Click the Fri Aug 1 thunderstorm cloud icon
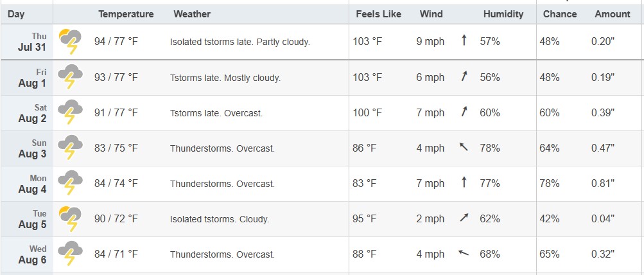 pos(70,77)
